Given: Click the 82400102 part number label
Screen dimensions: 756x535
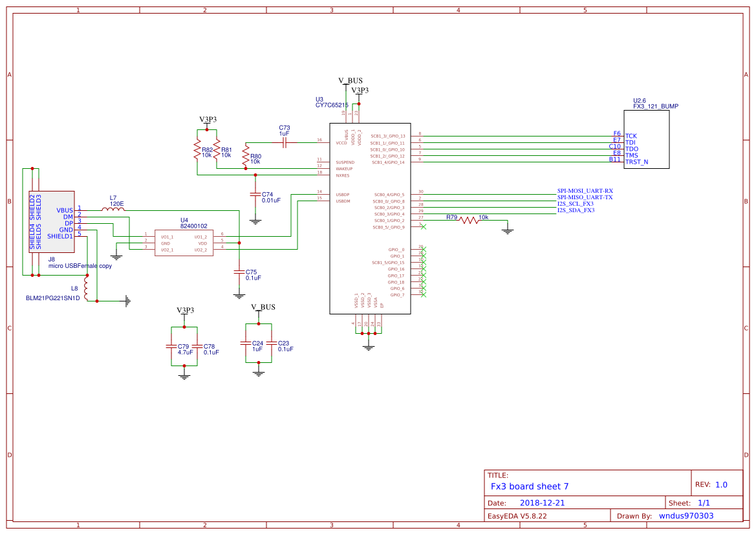Looking at the screenshot, I should tap(194, 226).
